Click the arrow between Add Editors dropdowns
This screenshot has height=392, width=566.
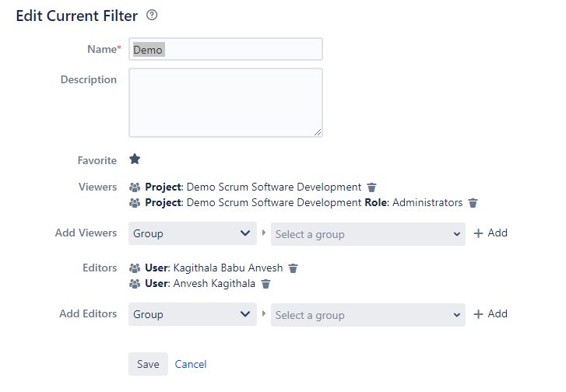(264, 313)
